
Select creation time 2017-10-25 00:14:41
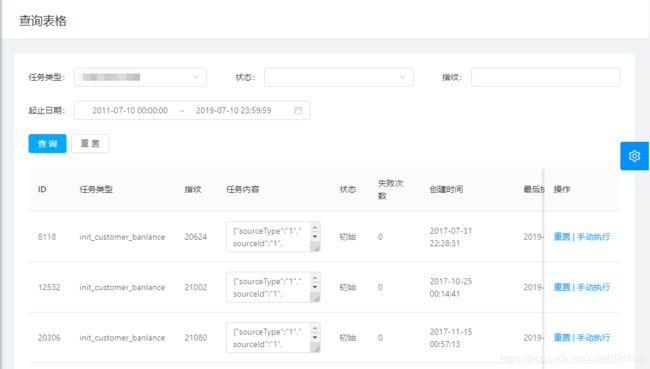tap(451, 287)
